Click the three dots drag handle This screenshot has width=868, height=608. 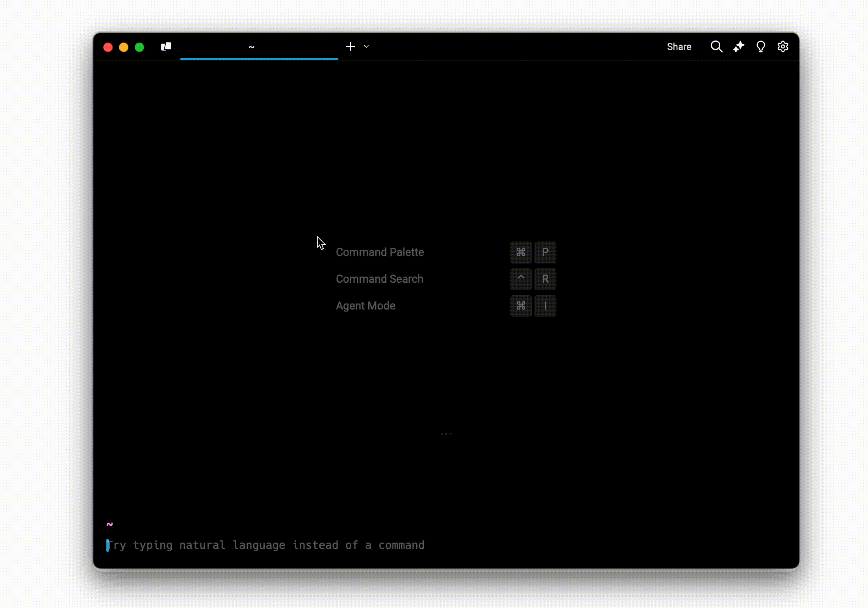[x=446, y=434]
